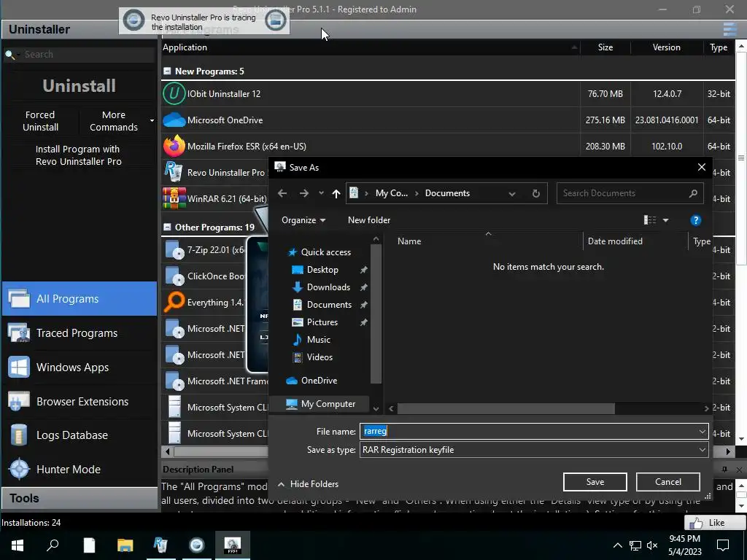Select OneDrive in navigation tree
Screen dimensions: 747x560
[x=320, y=381]
